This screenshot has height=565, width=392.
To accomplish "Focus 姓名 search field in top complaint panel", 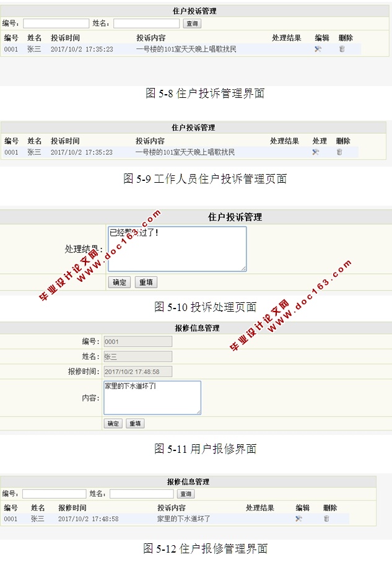I will point(146,24).
